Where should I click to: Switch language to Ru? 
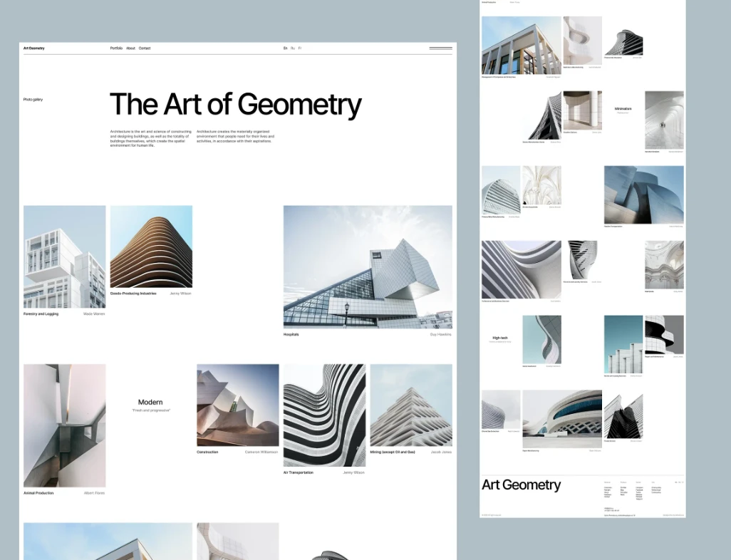(293, 48)
